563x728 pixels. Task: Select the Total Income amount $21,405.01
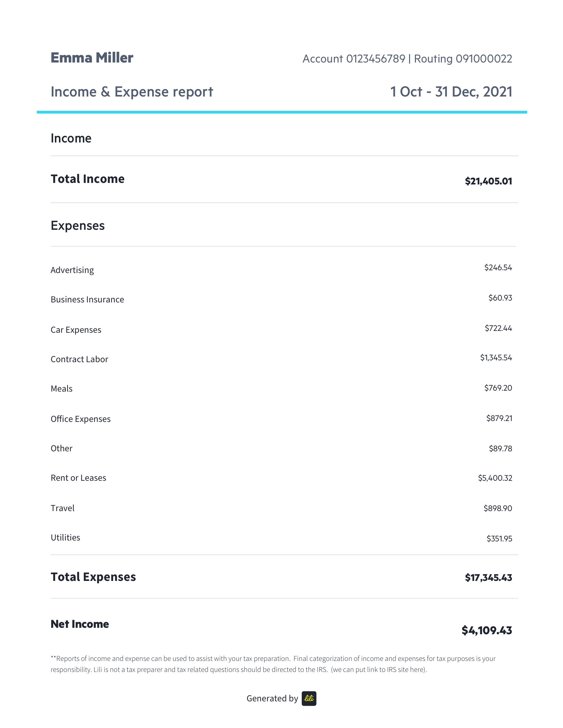click(x=488, y=181)
